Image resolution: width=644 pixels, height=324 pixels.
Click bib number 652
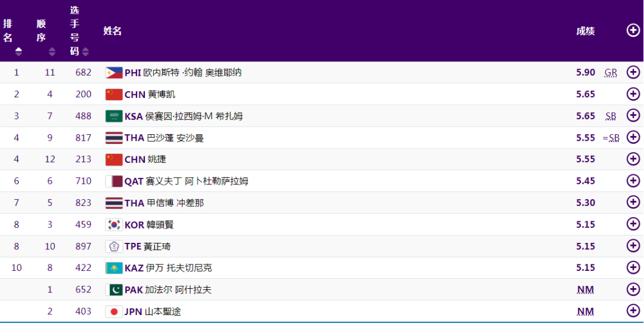(x=83, y=289)
